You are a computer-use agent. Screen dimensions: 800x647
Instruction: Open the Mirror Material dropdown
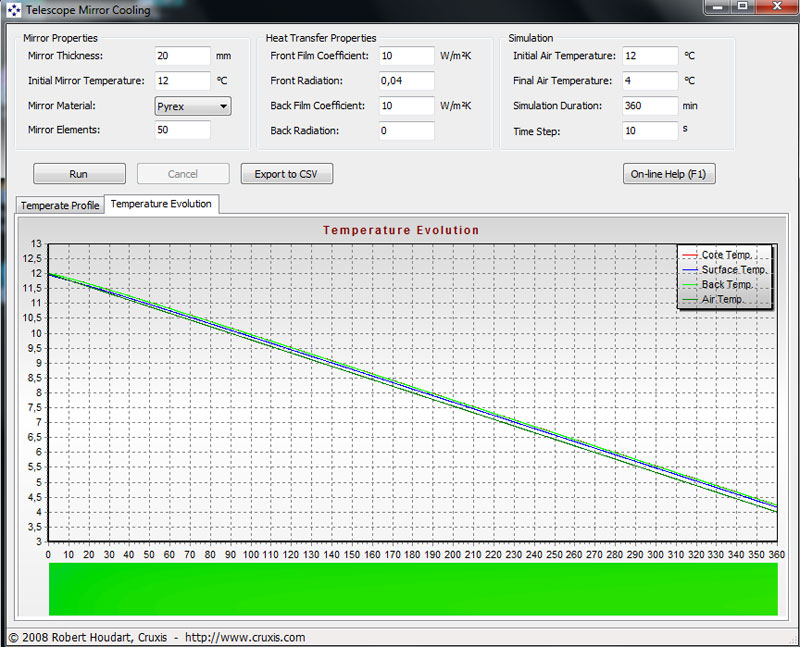pos(192,106)
